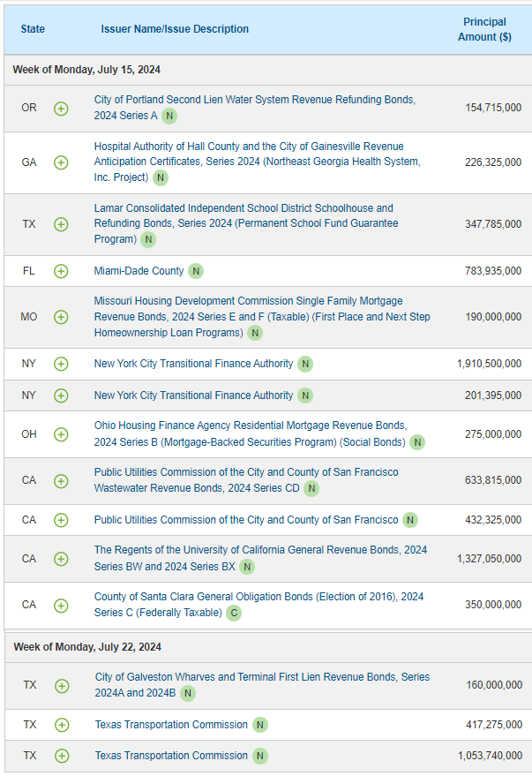Expand the NY Transitional Finance 201,395,000 row
The image size is (532, 776).
[x=61, y=396]
